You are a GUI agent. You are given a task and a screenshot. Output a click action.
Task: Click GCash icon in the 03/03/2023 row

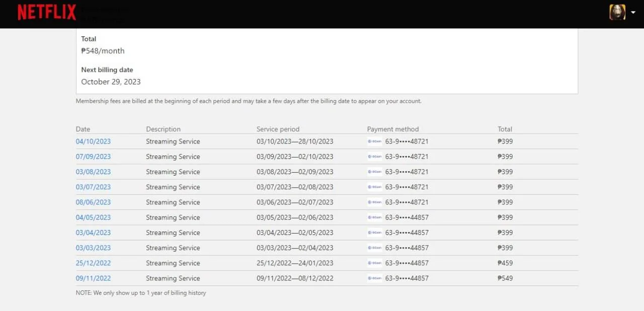pos(375,248)
